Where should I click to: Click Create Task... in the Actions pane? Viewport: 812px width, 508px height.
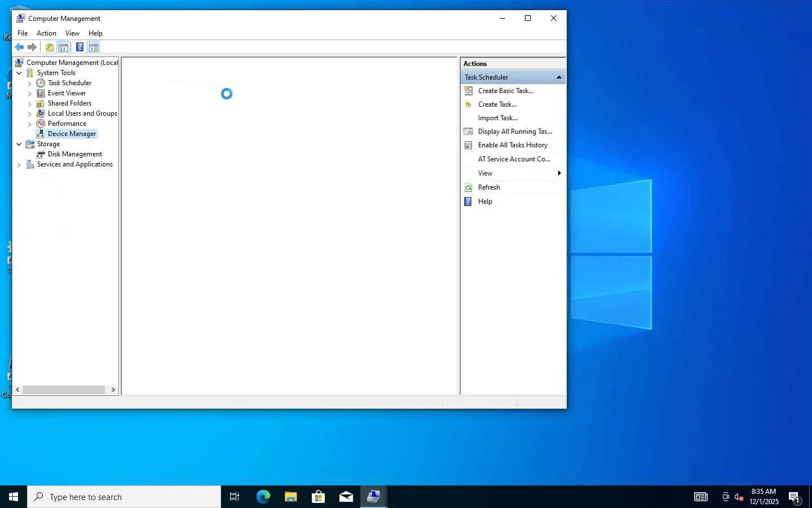coord(497,104)
